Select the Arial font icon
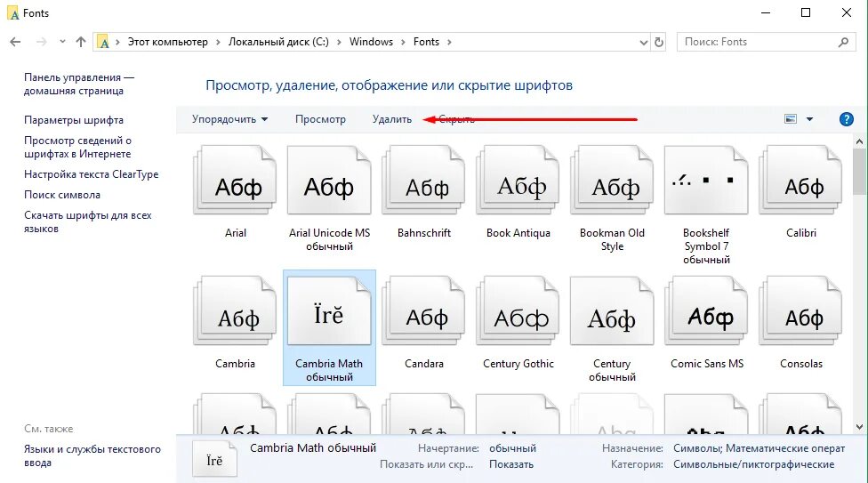This screenshot has height=483, width=868. coord(236,181)
